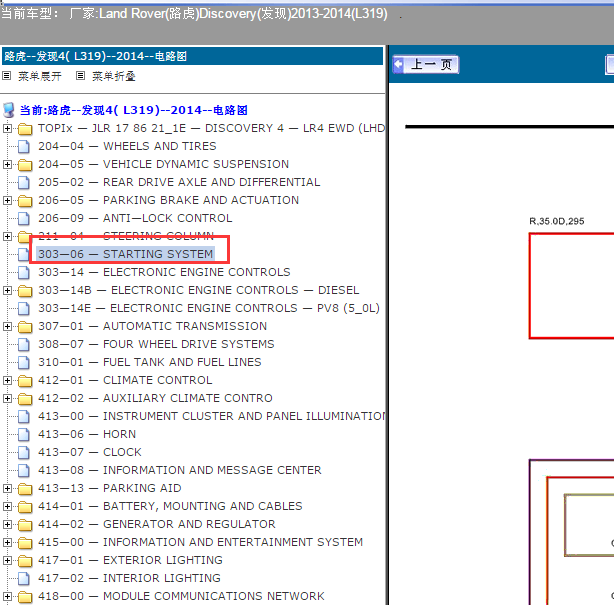Viewport: 614px width, 605px height.
Task: Select 417-02 Interior Lighting
Action: coord(129,579)
